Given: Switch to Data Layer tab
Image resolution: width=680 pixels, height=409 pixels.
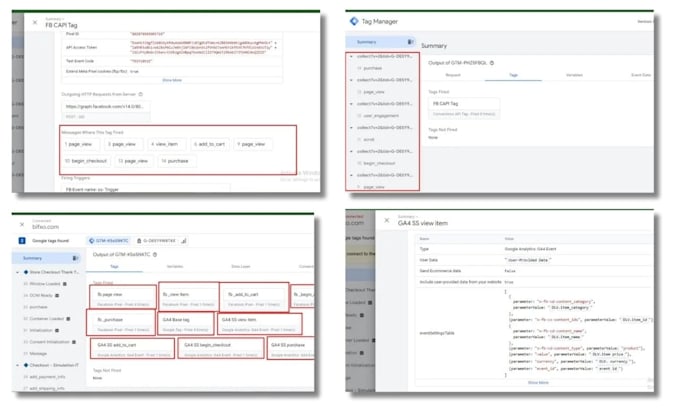Looking at the screenshot, I should click(x=240, y=267).
